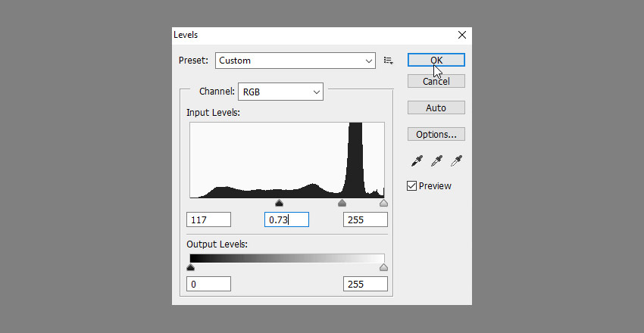This screenshot has width=644, height=333.
Task: Open the Options... dialog
Action: click(x=436, y=134)
